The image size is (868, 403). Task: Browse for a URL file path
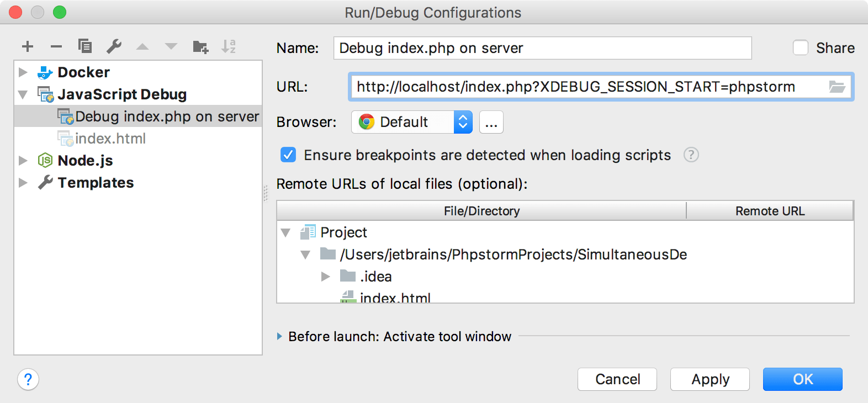click(839, 87)
